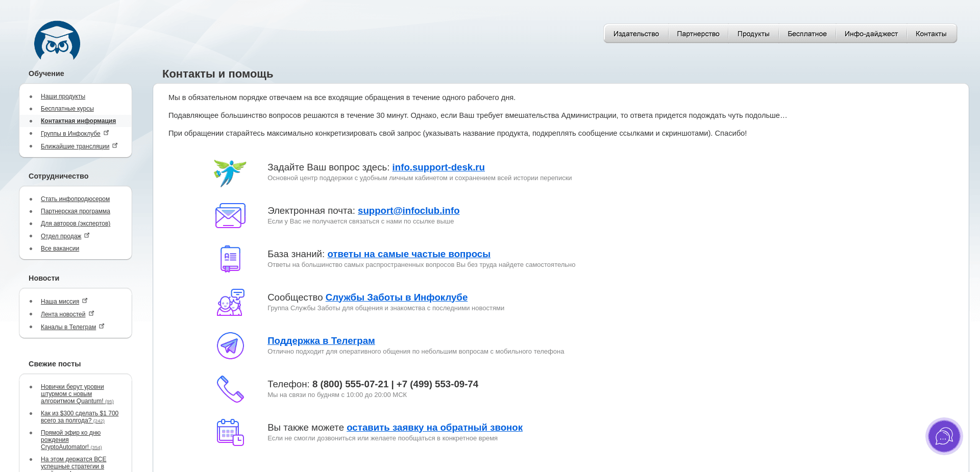Click the community people chat icon
Screen dimensions: 980x472
pos(230,302)
